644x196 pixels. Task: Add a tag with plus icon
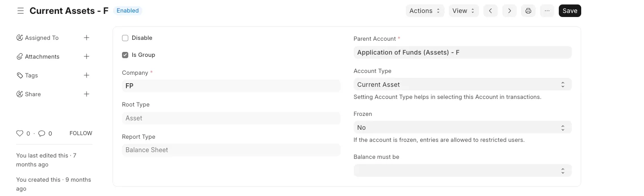(87, 76)
